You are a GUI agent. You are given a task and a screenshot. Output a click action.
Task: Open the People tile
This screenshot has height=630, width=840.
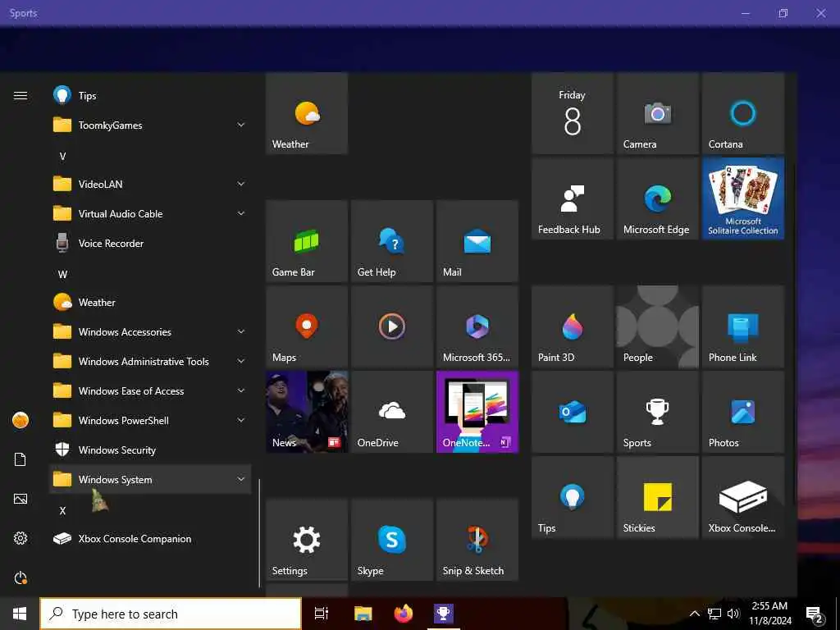coord(657,326)
